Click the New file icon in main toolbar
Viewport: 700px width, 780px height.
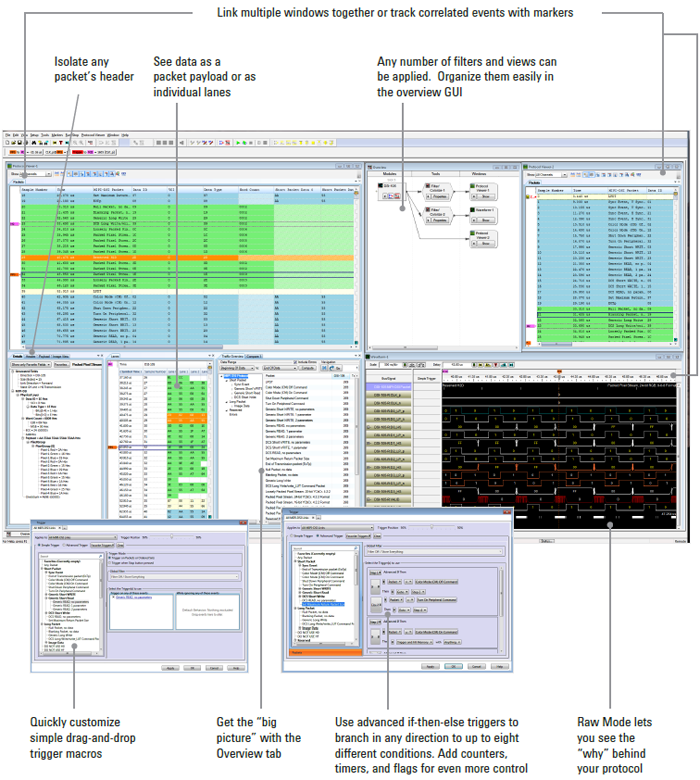tap(7, 143)
